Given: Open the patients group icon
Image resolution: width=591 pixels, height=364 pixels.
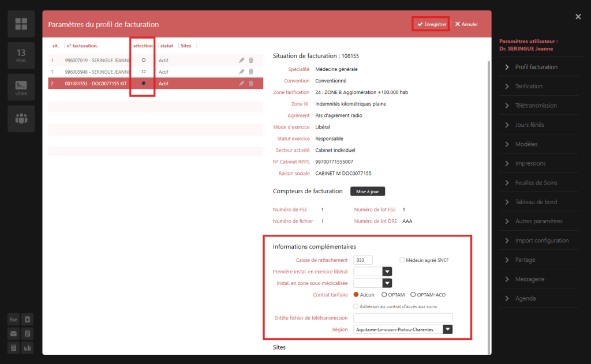Looking at the screenshot, I should (21, 118).
